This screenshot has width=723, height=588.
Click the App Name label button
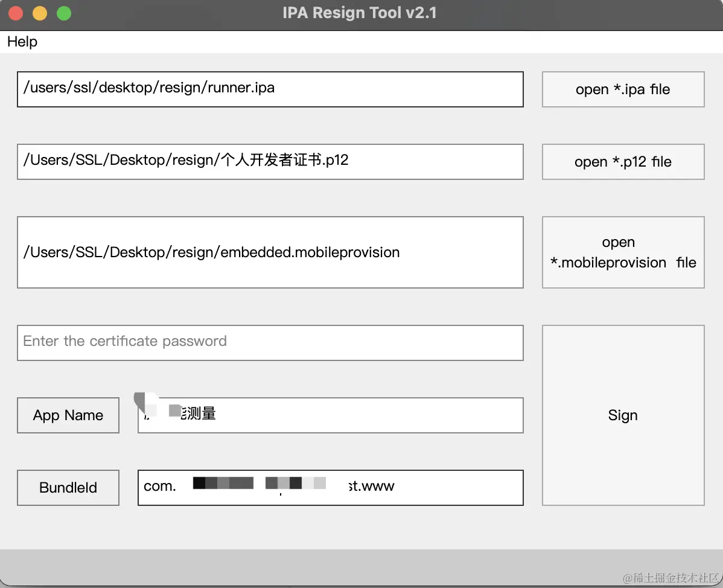[68, 415]
